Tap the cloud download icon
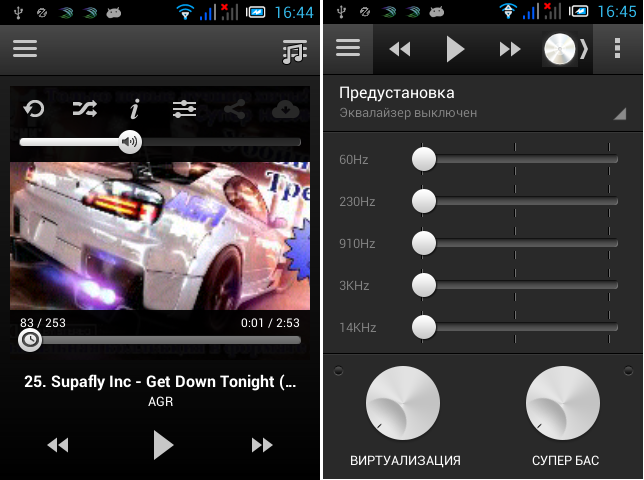 (x=285, y=110)
